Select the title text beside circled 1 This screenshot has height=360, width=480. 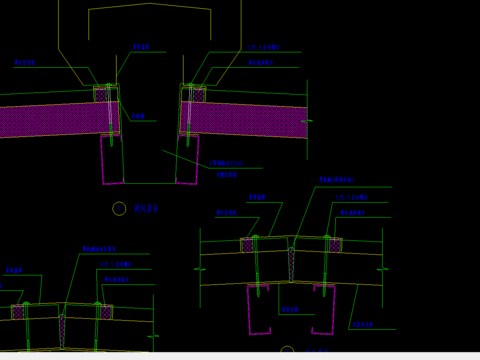point(146,209)
